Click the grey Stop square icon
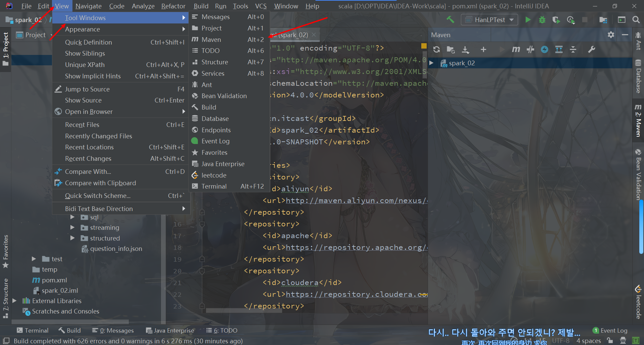 click(585, 20)
